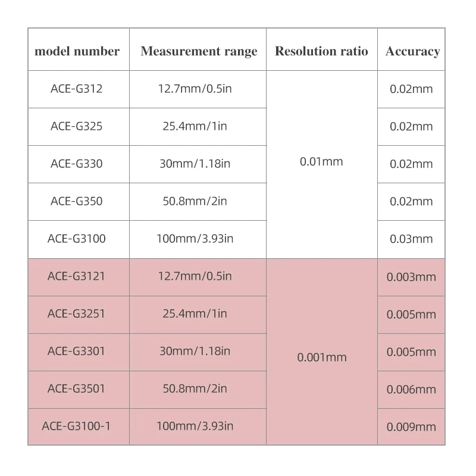Select the ACE-G325 model cell
The width and height of the screenshot is (476, 476).
(77, 127)
